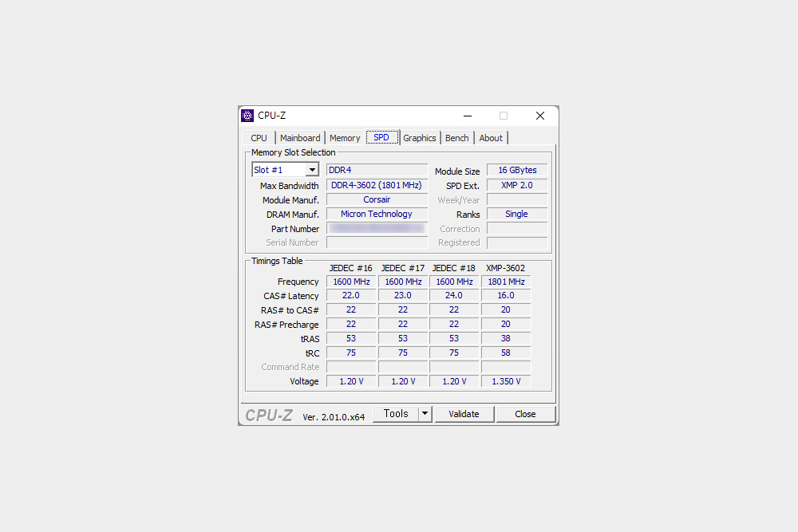Image resolution: width=798 pixels, height=532 pixels.
Task: Select the XMP 2.0 SPD Ext. value
Action: click(x=517, y=185)
